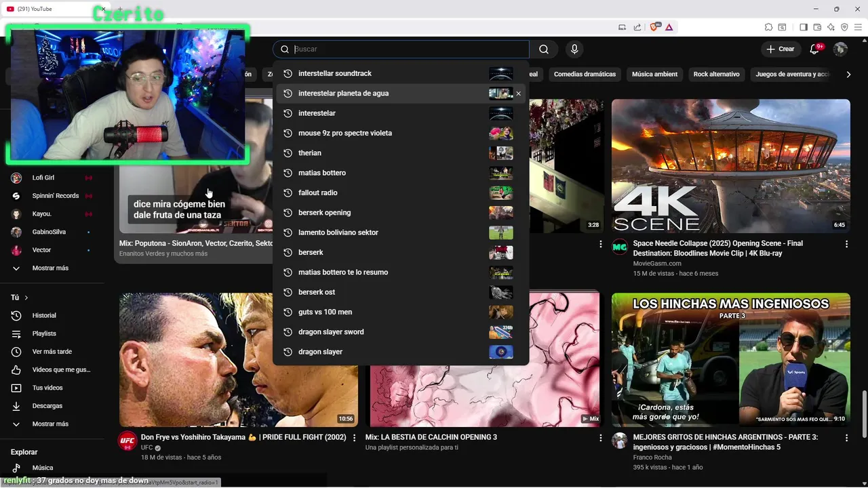Open Ver más tarde in sidebar

click(52, 352)
